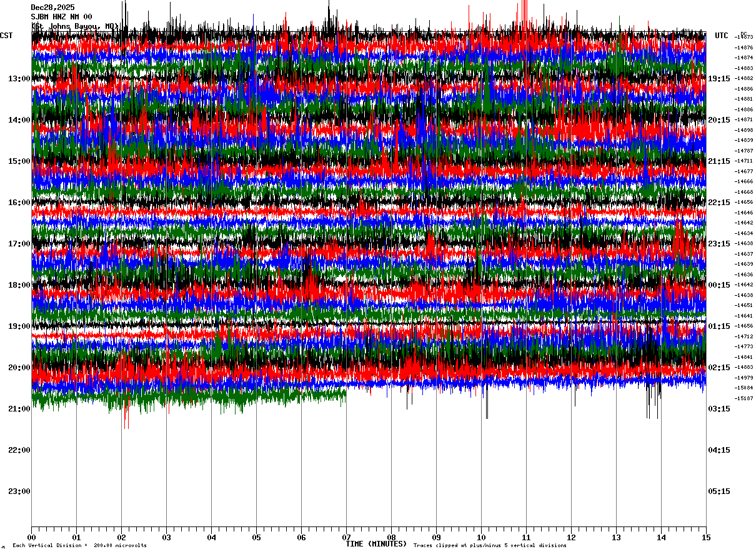The width and height of the screenshot is (756, 554).
Task: Click the TIME (MINUTES) axis title
Action: point(377,544)
